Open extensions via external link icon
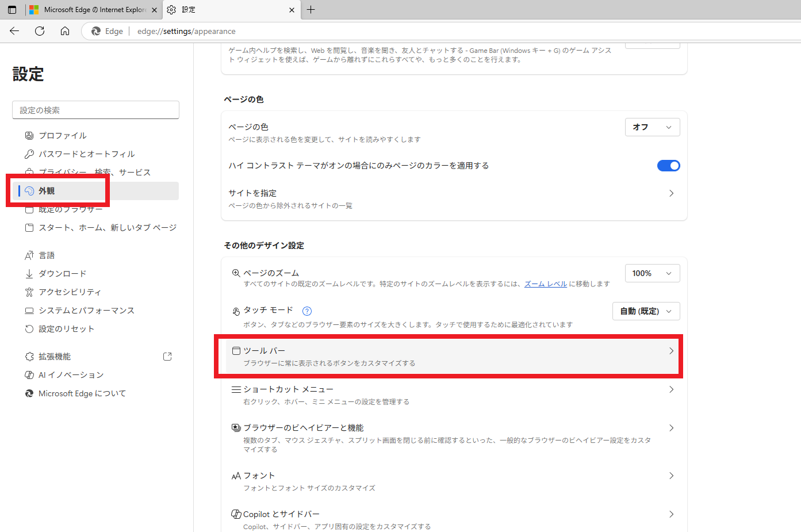Screen dimensions: 801x532 pyautogui.click(x=167, y=357)
